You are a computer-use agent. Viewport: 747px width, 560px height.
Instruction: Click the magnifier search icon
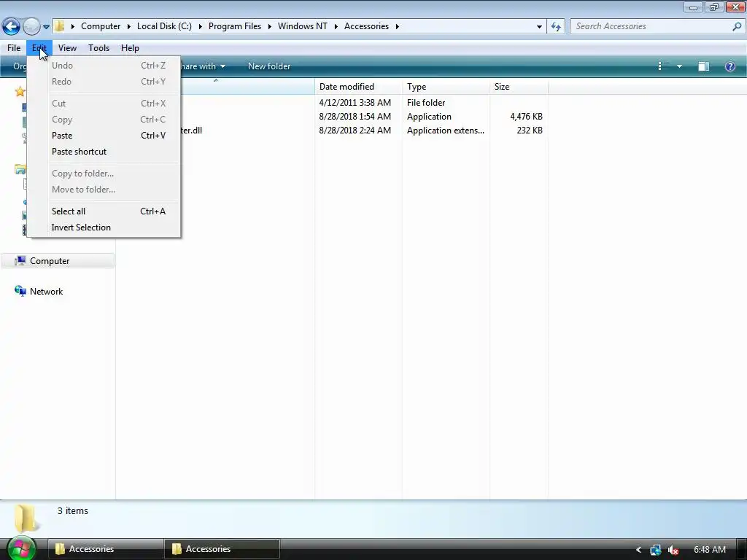737,26
